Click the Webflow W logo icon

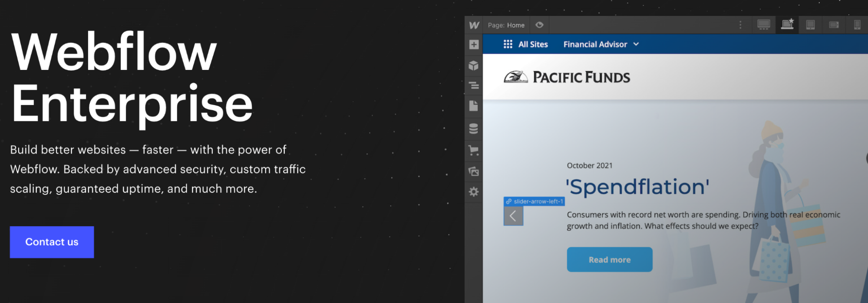click(x=474, y=25)
